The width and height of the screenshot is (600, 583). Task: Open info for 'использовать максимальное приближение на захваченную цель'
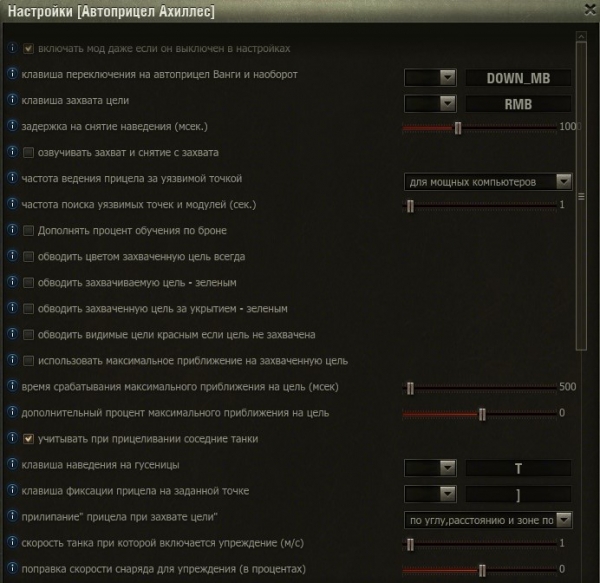[12, 360]
